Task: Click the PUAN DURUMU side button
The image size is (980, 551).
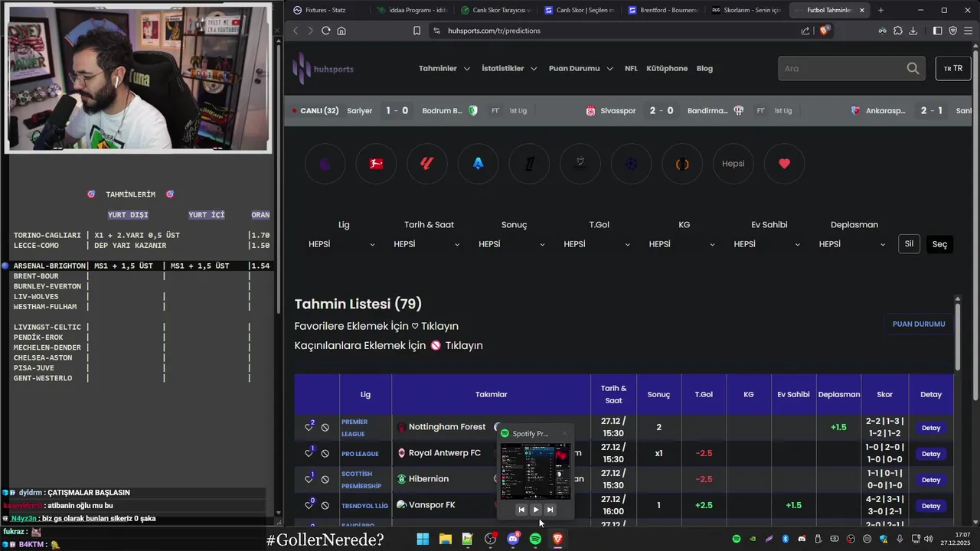Action: point(919,324)
